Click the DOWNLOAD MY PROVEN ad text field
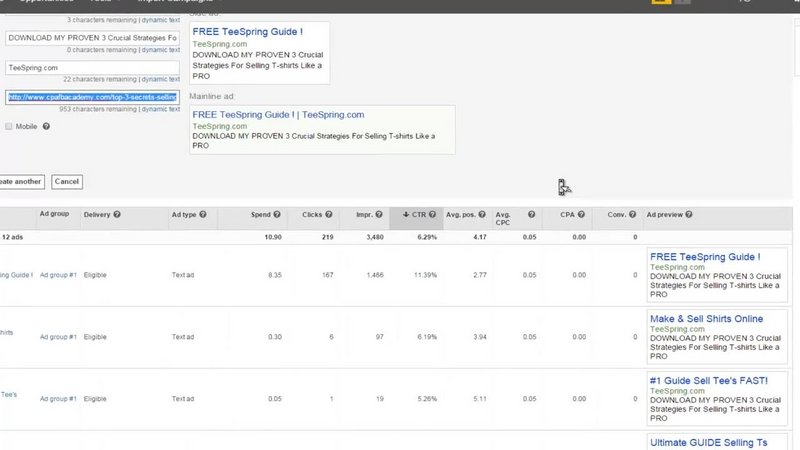Image resolution: width=800 pixels, height=450 pixels. click(92, 38)
